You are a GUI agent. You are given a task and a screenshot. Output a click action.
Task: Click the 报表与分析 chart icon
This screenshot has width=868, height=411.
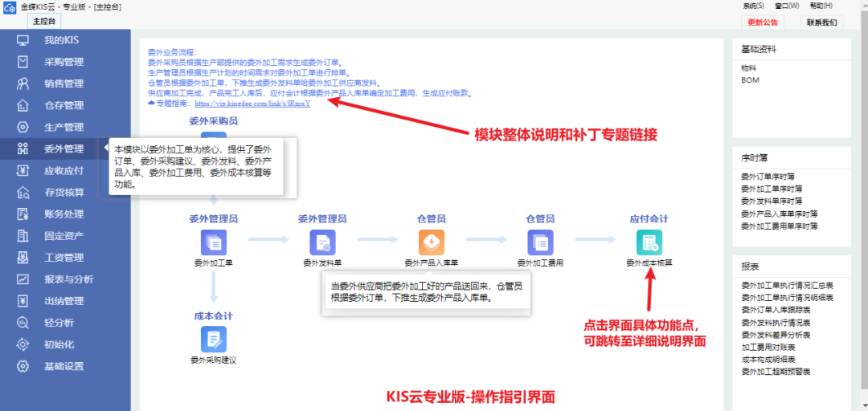pyautogui.click(x=23, y=279)
